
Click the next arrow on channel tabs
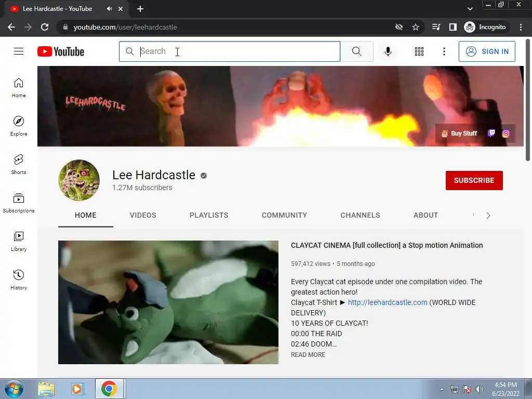(x=488, y=216)
